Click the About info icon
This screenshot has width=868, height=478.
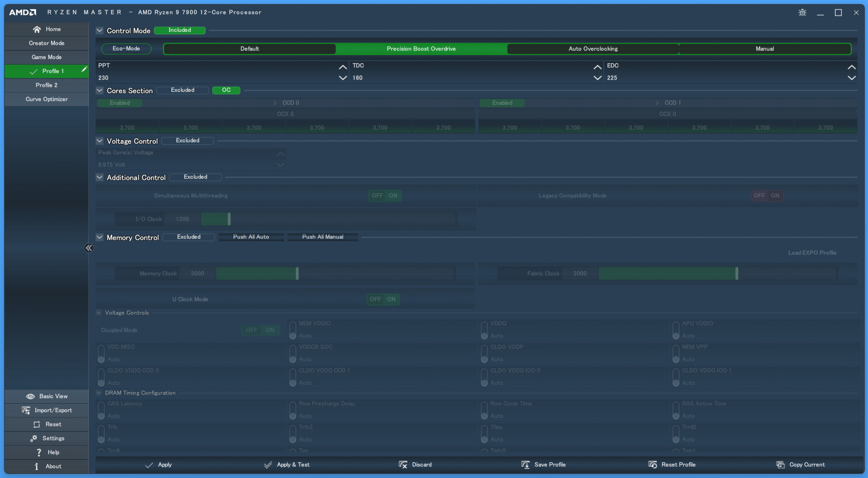point(37,466)
